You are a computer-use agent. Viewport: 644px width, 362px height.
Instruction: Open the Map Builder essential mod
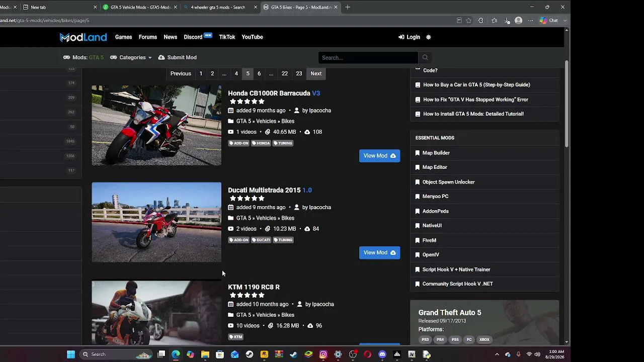click(x=436, y=153)
